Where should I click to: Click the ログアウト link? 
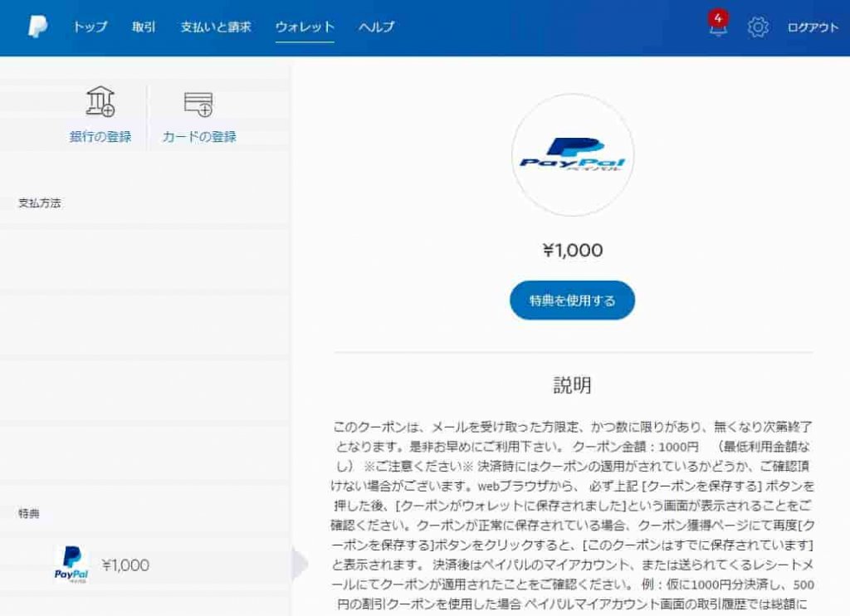[x=813, y=27]
